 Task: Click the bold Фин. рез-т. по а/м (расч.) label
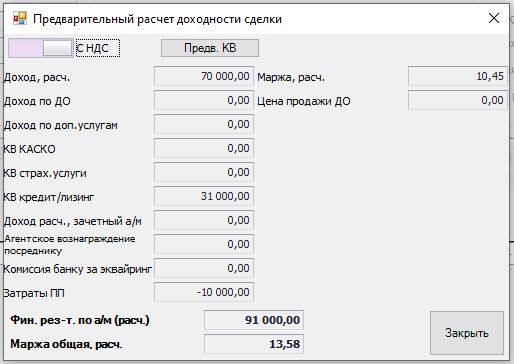tap(80, 320)
